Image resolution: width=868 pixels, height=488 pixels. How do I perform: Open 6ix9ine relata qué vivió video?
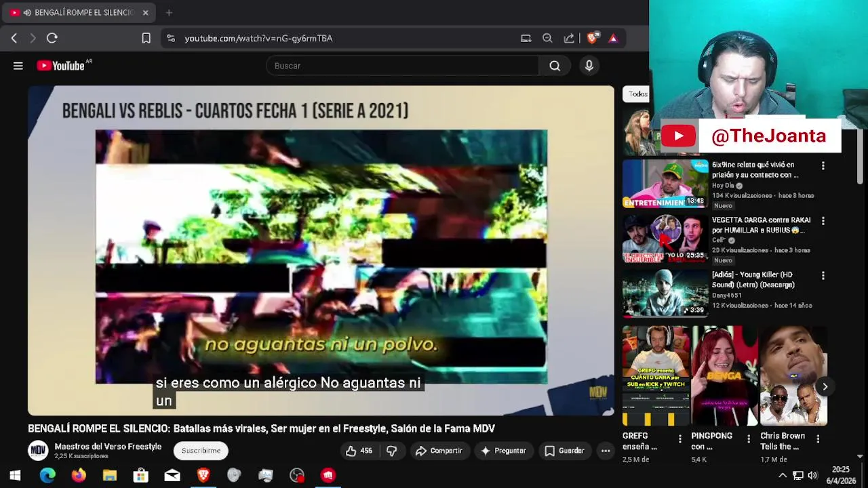pyautogui.click(x=756, y=169)
